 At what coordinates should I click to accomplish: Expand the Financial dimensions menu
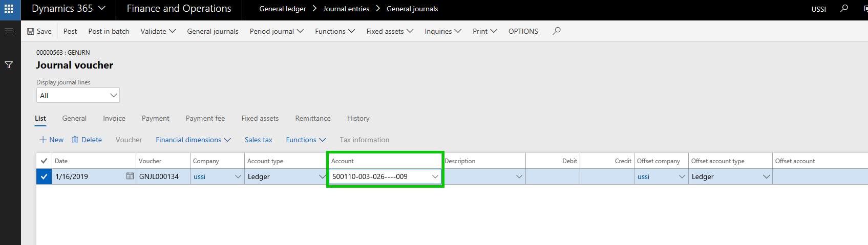pyautogui.click(x=193, y=140)
